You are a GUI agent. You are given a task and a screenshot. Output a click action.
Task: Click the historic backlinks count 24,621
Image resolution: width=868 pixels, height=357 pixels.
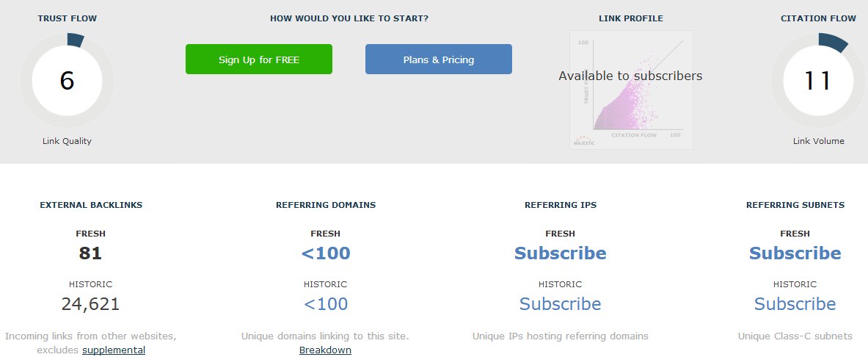(90, 304)
